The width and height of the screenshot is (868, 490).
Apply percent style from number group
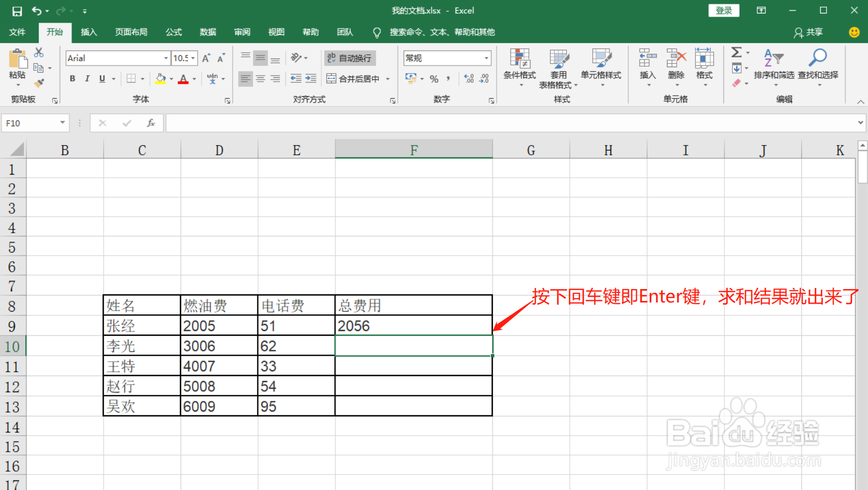coord(434,78)
